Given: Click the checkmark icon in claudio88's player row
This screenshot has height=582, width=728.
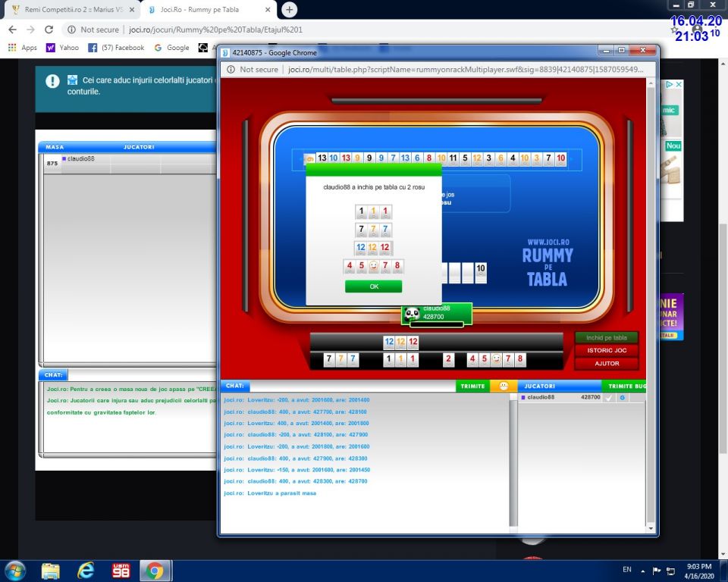Looking at the screenshot, I should point(609,398).
